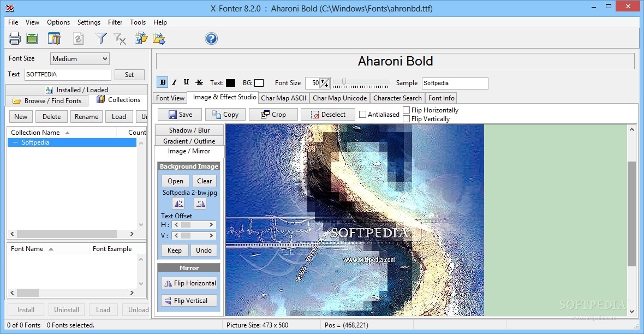Switch to the Font View tab

click(x=170, y=98)
